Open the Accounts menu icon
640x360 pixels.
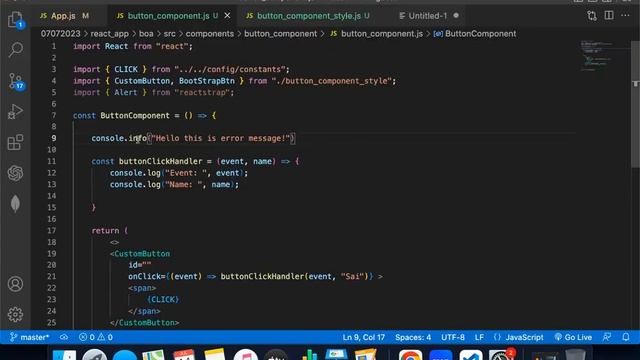click(16, 284)
